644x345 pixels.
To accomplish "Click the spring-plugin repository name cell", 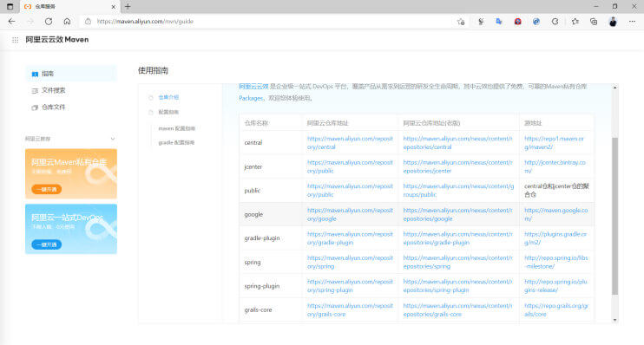I will pos(271,286).
